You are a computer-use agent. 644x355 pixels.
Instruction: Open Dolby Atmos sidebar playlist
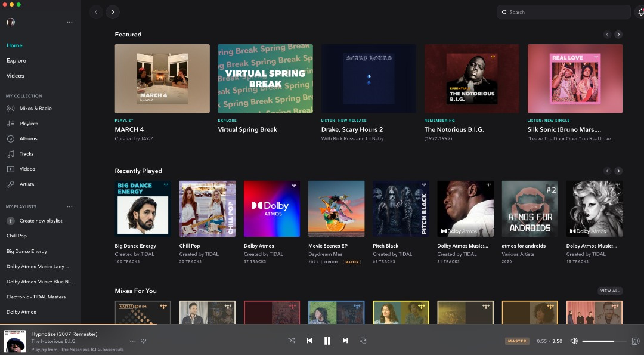[21, 312]
